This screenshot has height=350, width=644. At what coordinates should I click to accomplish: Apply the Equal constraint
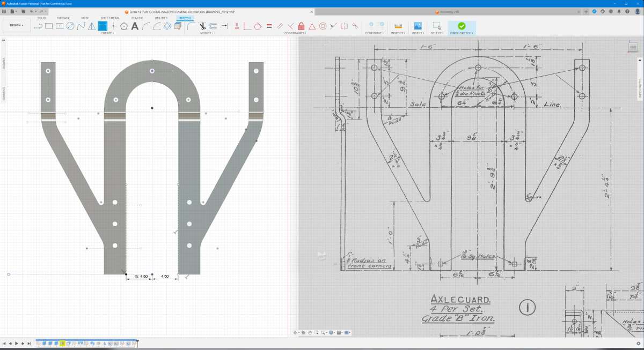pos(269,25)
